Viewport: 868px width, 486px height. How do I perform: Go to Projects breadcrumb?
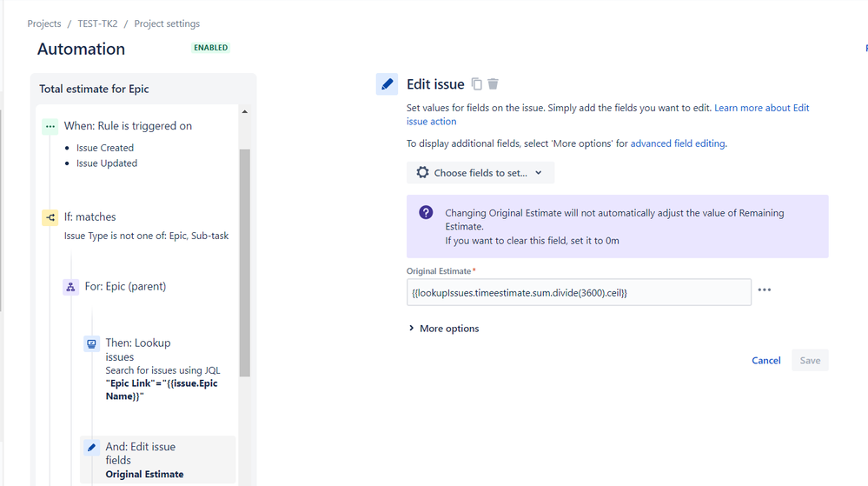point(44,23)
